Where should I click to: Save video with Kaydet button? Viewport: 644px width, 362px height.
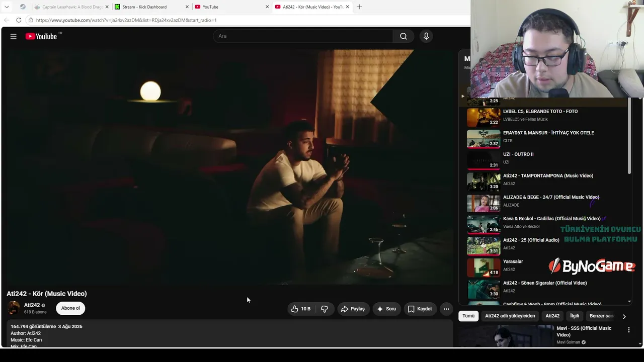[x=420, y=309]
